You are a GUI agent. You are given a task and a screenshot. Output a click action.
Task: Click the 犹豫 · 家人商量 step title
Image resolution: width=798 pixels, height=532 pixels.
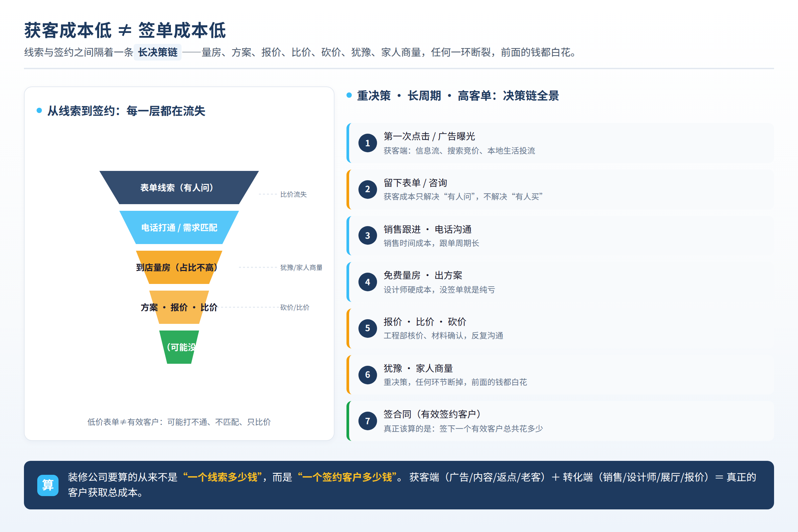pos(418,368)
